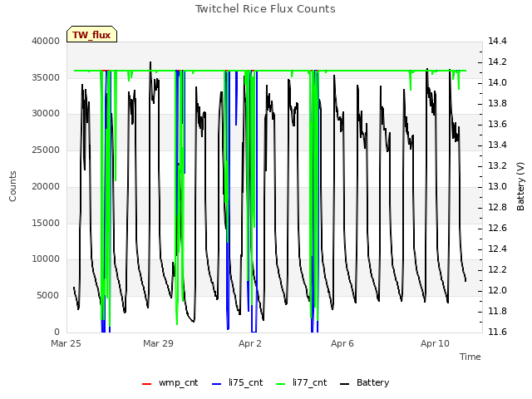Click the TW_flux label box
Image resolution: width=532 pixels, height=399 pixels.
91,34
